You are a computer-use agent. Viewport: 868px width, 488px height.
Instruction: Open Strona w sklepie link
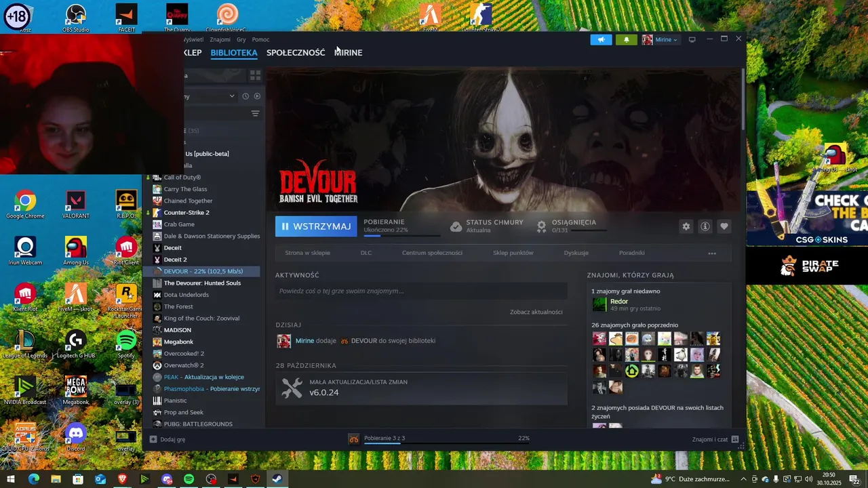click(x=307, y=253)
